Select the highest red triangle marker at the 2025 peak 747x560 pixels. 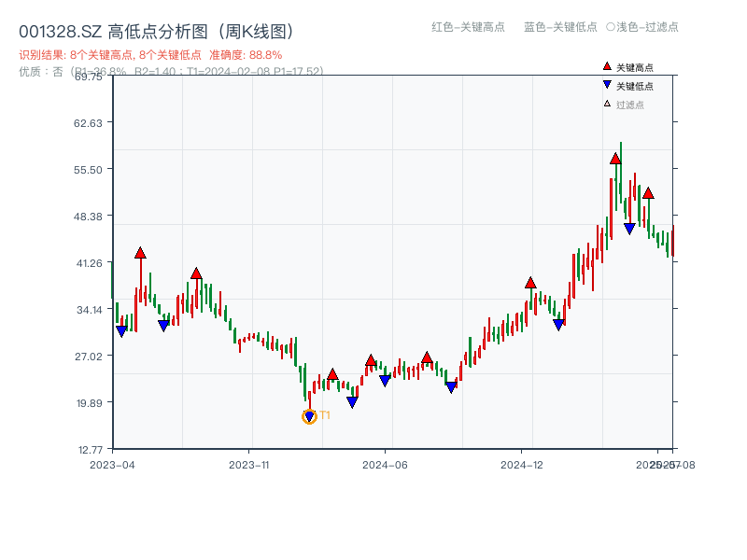(x=614, y=160)
